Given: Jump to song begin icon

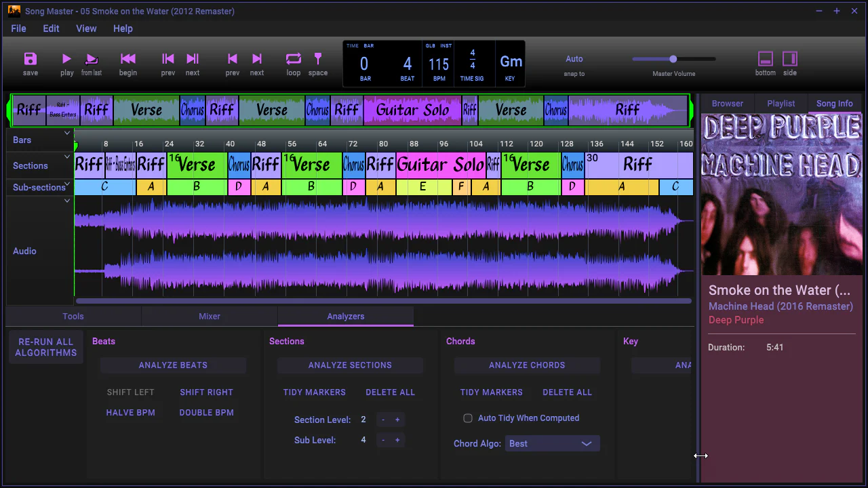Looking at the screenshot, I should (x=128, y=59).
